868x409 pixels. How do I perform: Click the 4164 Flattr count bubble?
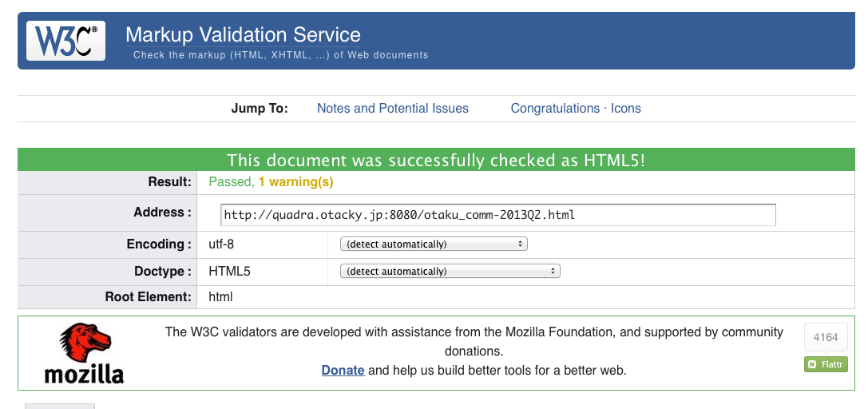coord(826,337)
